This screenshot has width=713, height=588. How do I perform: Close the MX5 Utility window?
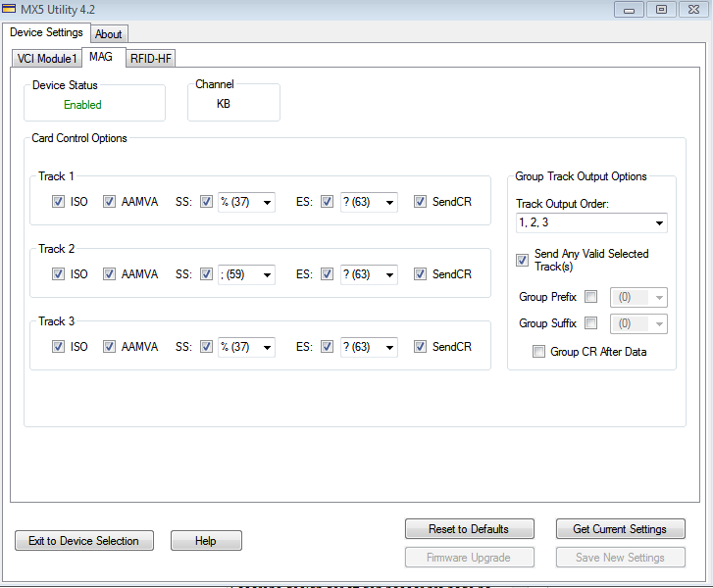(694, 9)
